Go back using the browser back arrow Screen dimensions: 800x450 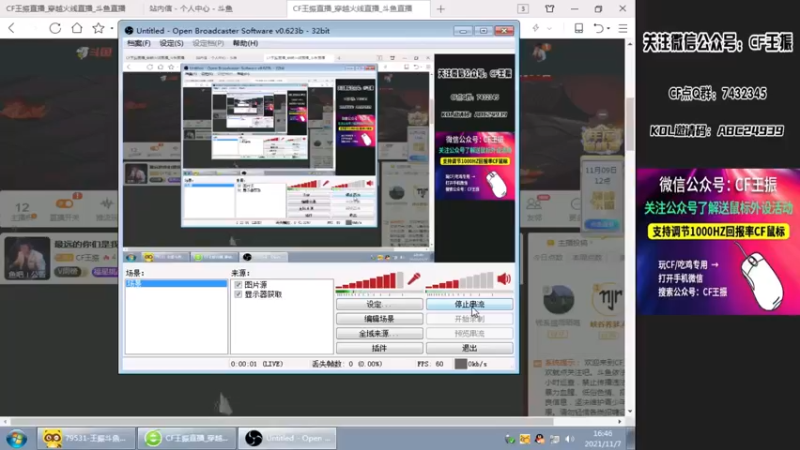click(x=11, y=28)
